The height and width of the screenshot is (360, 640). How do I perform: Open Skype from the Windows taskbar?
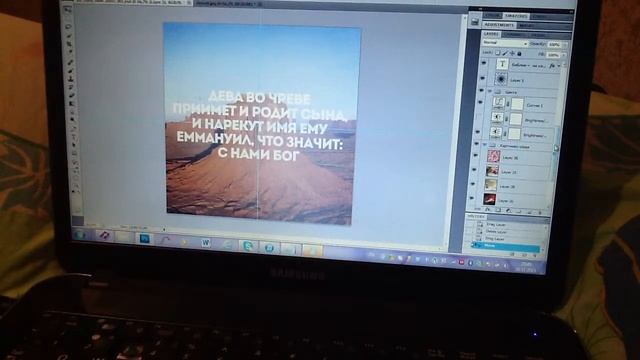(x=248, y=246)
